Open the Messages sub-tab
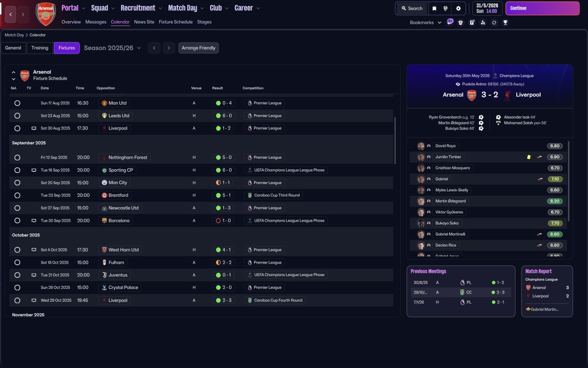Screen dimensions: 588x368 click(96, 22)
